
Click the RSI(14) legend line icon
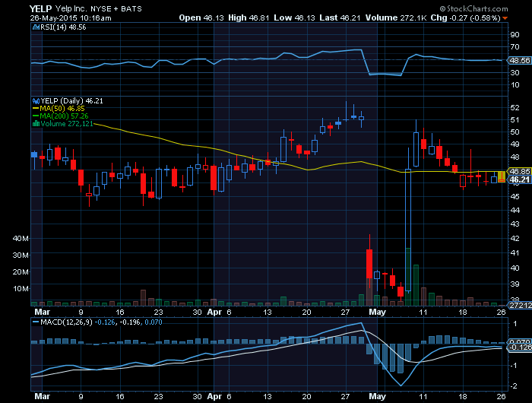point(36,27)
